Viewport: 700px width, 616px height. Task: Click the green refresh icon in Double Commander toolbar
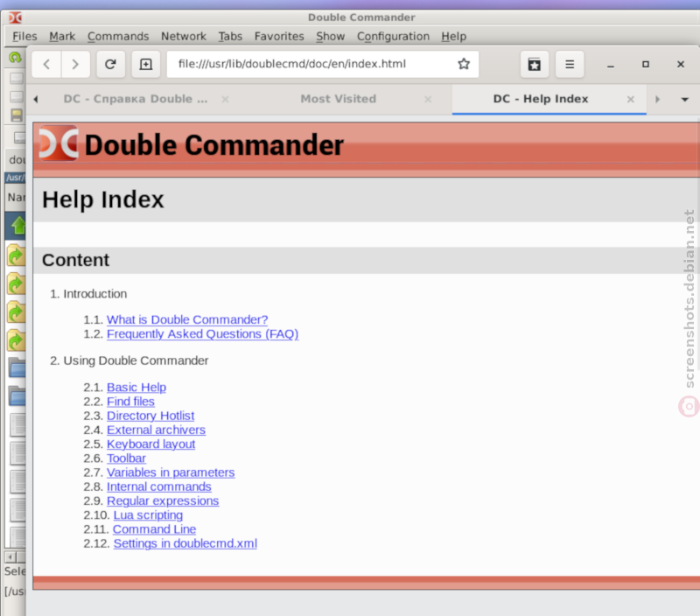[x=15, y=57]
